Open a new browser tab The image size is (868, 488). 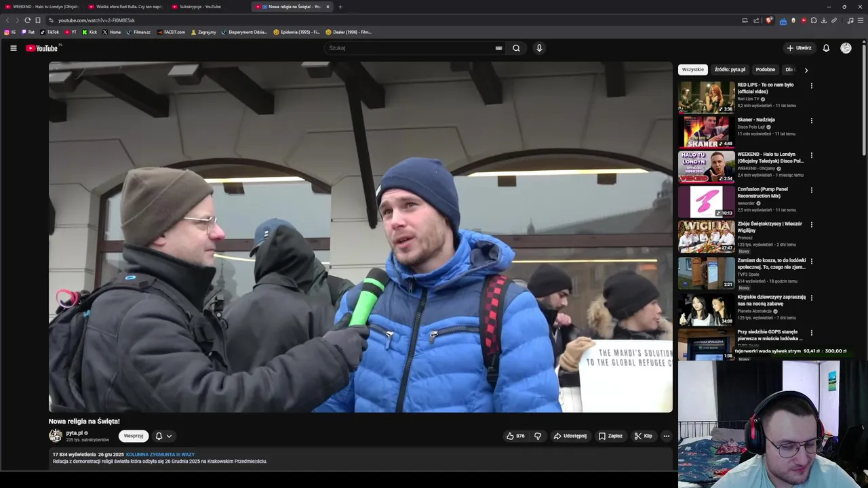point(340,7)
